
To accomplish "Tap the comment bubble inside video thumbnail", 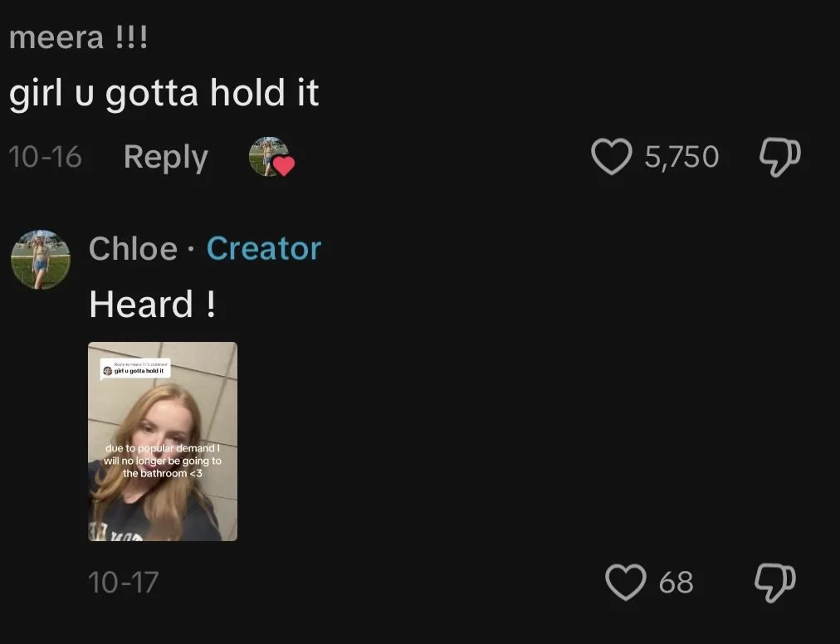I will 135,368.
